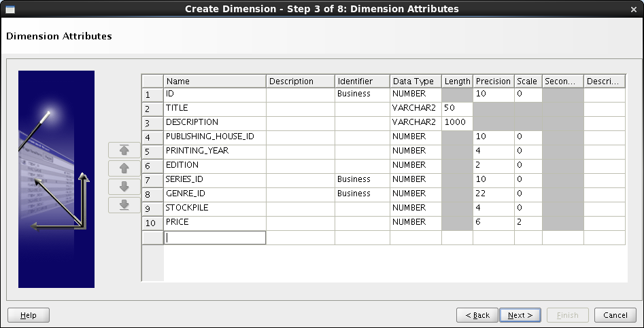Focus the empty new-row Name field
Viewport: 644px width, 328px height.
tap(215, 238)
